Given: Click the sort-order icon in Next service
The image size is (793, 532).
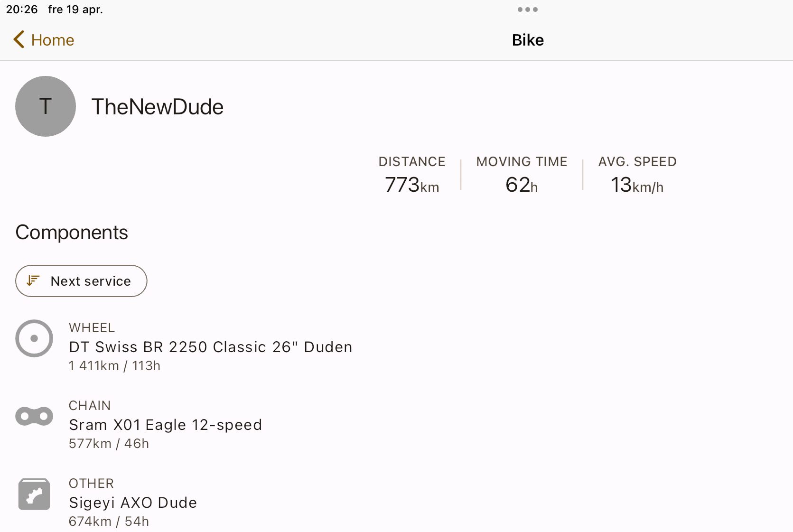Looking at the screenshot, I should (33, 281).
